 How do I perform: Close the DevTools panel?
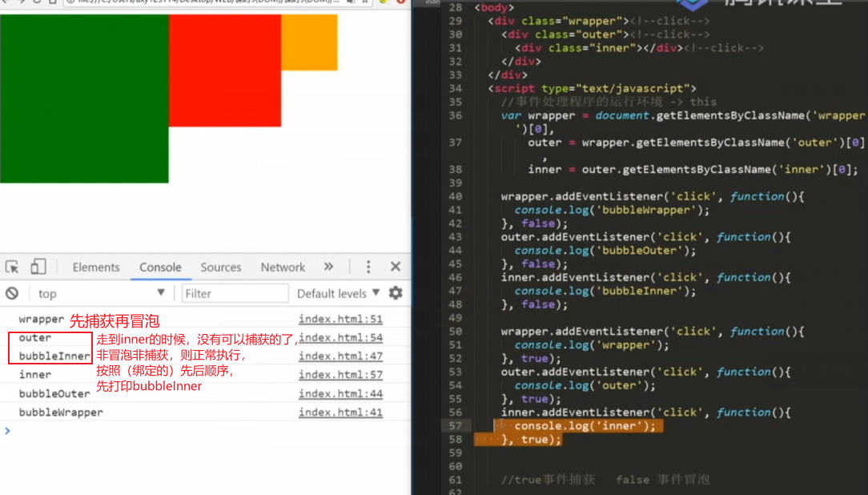pyautogui.click(x=396, y=267)
